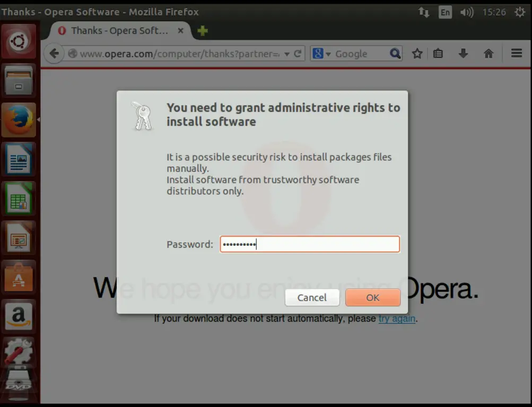Open the Ubuntu Dash launcher

pyautogui.click(x=19, y=41)
